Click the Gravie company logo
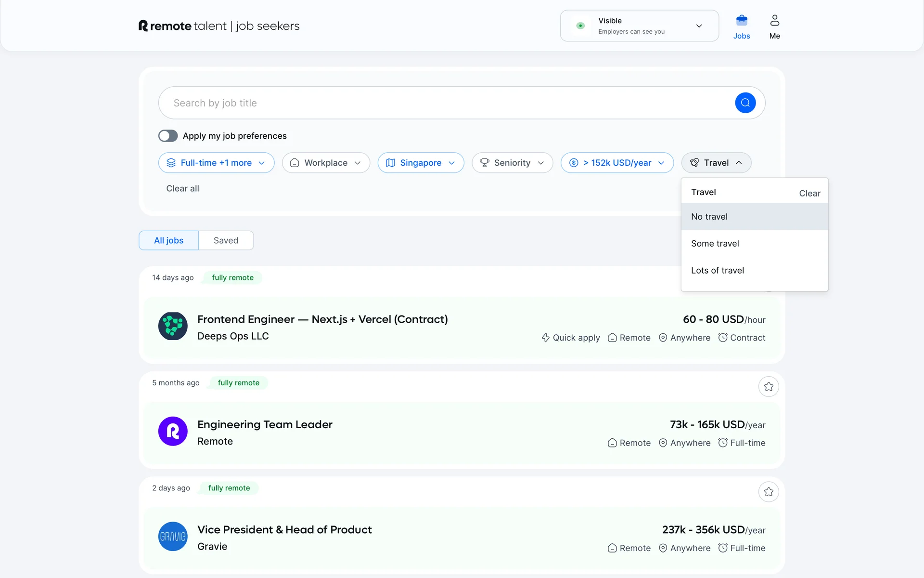This screenshot has width=924, height=578. coord(173,536)
